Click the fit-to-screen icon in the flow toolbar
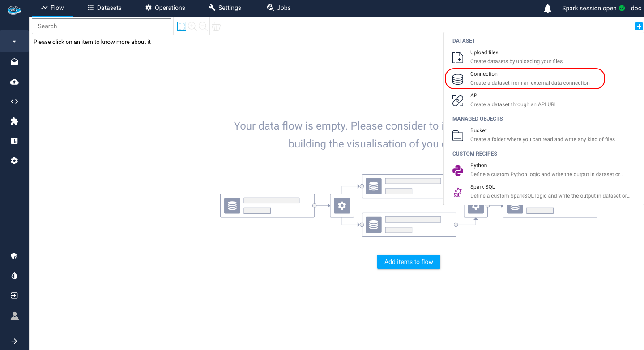 point(181,26)
